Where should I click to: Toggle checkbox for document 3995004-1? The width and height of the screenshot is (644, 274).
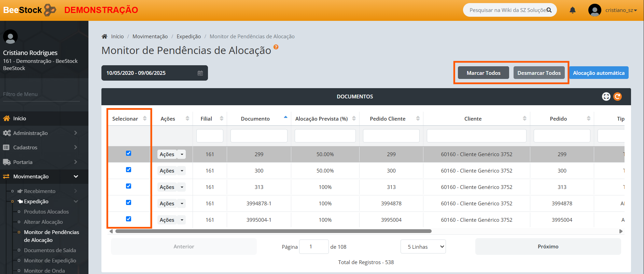[128, 219]
